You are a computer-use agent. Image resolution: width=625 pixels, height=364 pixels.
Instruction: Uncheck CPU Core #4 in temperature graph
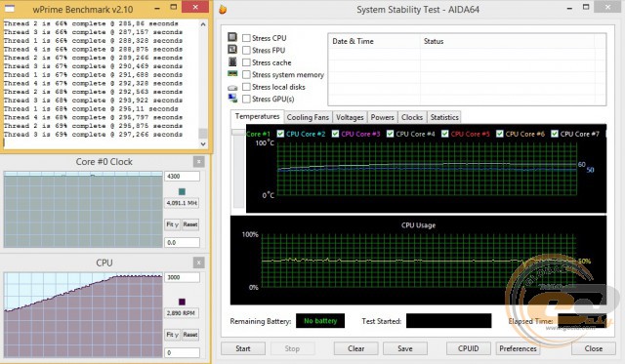click(x=391, y=134)
